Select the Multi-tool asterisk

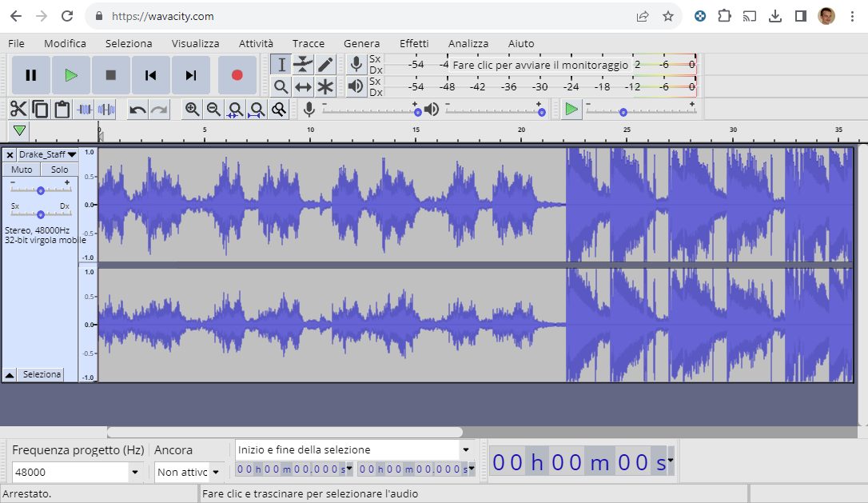click(325, 86)
